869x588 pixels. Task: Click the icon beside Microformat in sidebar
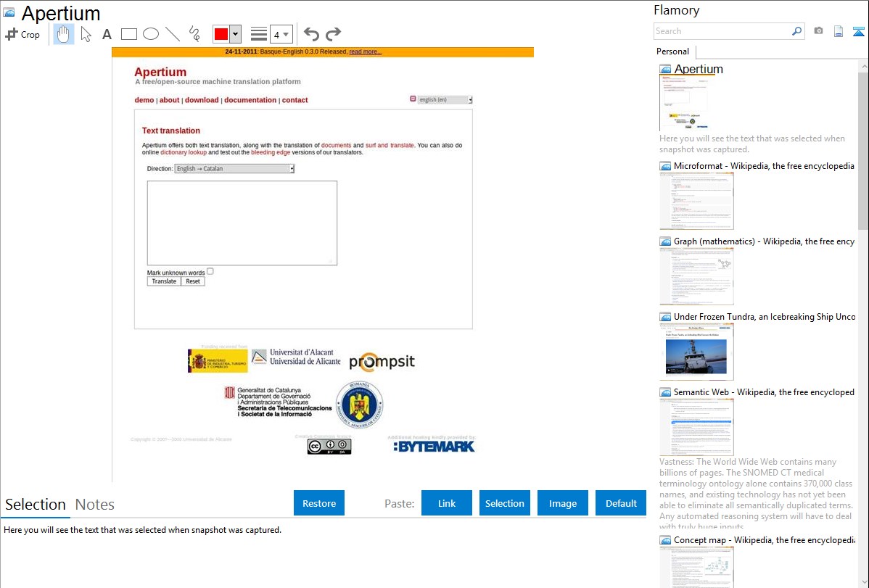coord(665,166)
